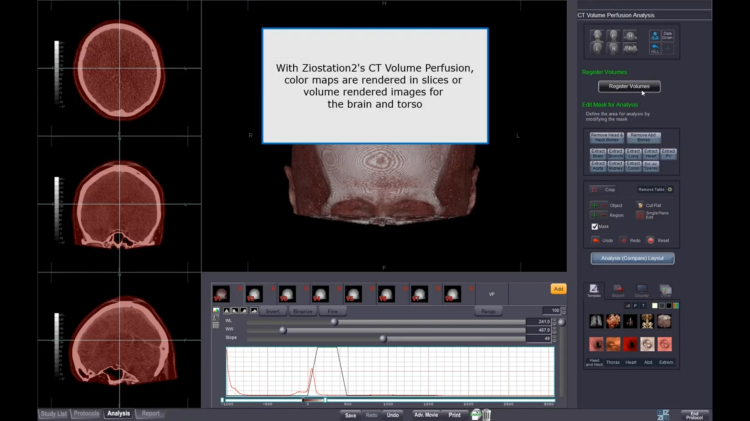The height and width of the screenshot is (421, 750).
Task: Click the Abd. category button
Action: pyautogui.click(x=648, y=363)
